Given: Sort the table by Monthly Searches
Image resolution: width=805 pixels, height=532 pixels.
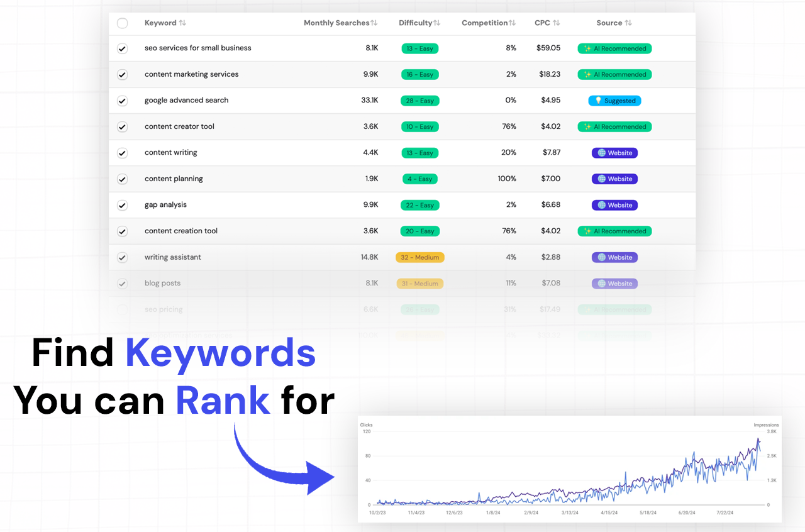Looking at the screenshot, I should pyautogui.click(x=373, y=23).
